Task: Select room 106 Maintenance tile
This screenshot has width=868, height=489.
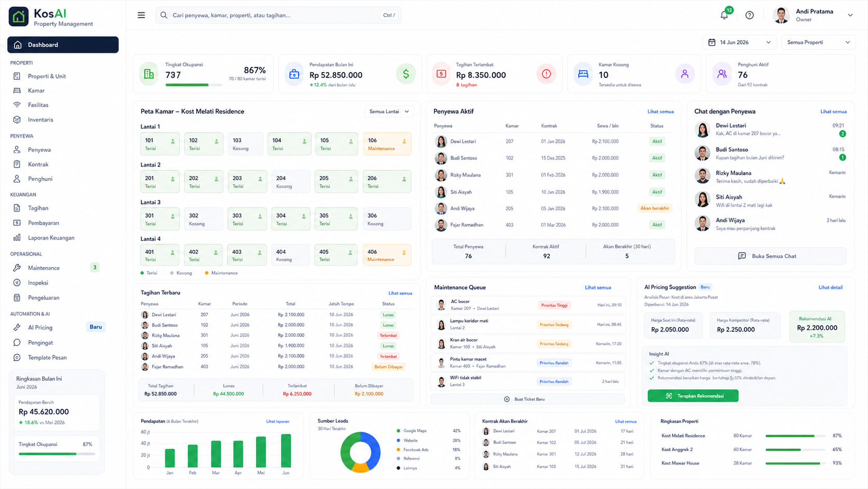Action: point(387,144)
